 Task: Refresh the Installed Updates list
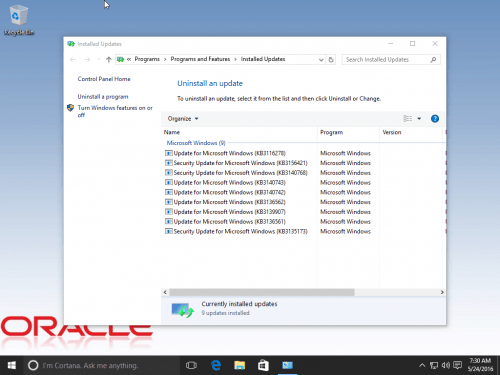pyautogui.click(x=331, y=60)
